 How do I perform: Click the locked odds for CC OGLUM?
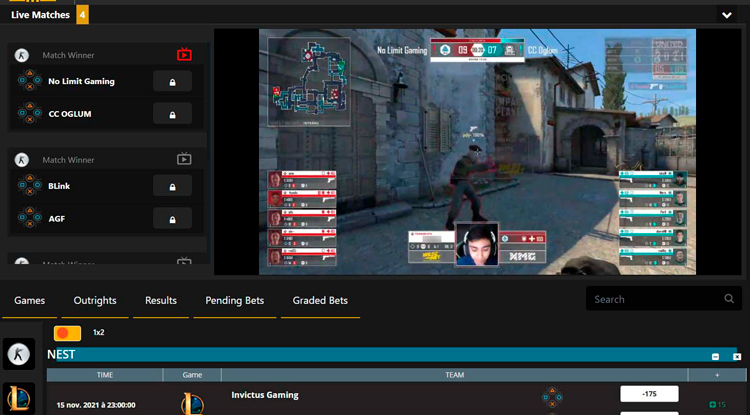(x=172, y=114)
